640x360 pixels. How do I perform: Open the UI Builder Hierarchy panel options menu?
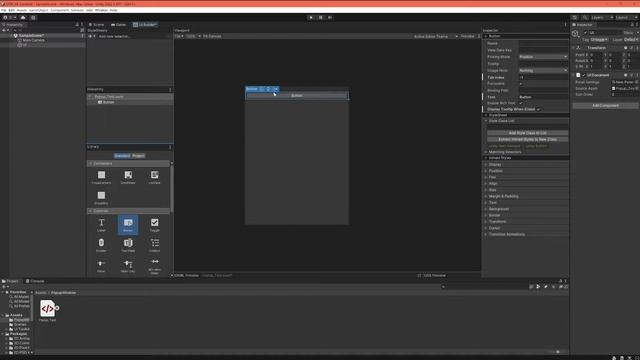pos(170,89)
